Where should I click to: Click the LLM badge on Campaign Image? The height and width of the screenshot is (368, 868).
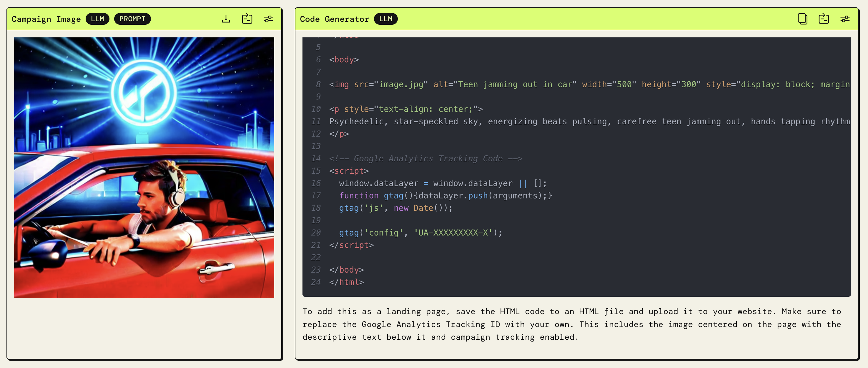pos(97,19)
